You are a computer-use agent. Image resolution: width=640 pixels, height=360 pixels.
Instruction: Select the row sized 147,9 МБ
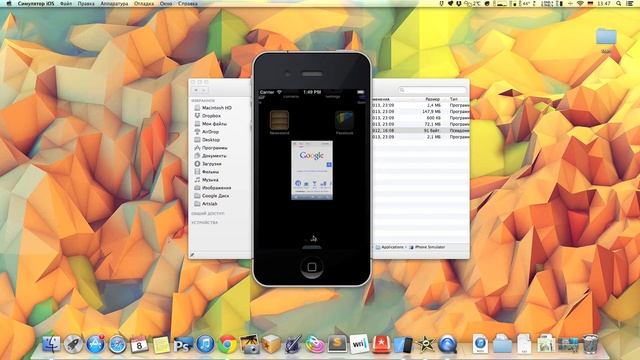pos(421,111)
